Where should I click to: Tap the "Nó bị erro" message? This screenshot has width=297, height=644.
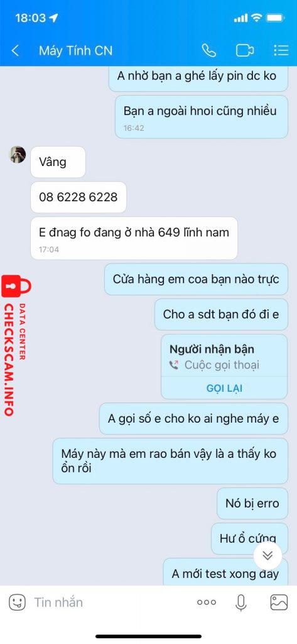tap(252, 503)
